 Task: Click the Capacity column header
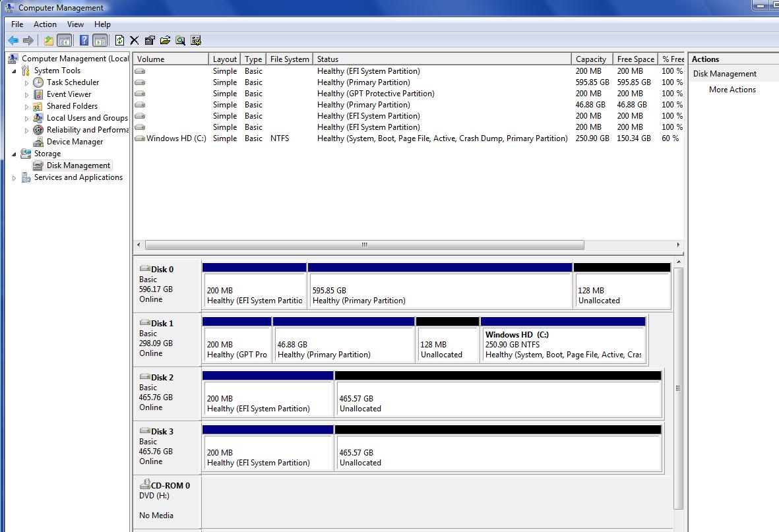click(x=590, y=59)
